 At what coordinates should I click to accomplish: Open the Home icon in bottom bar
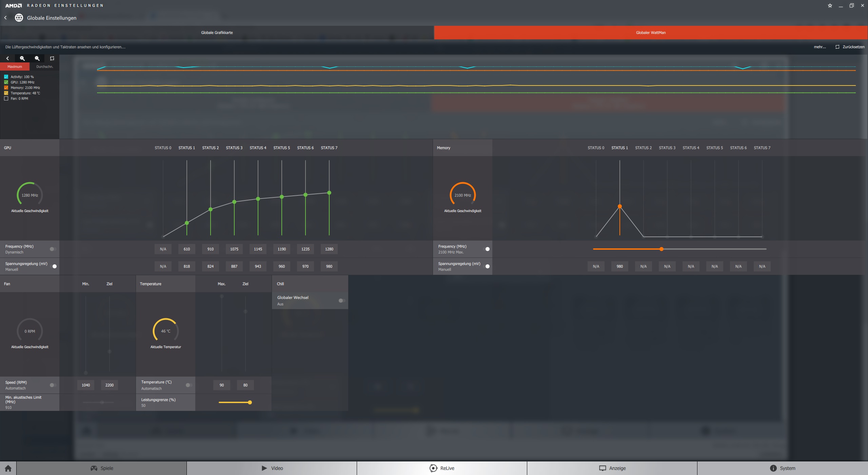point(8,468)
